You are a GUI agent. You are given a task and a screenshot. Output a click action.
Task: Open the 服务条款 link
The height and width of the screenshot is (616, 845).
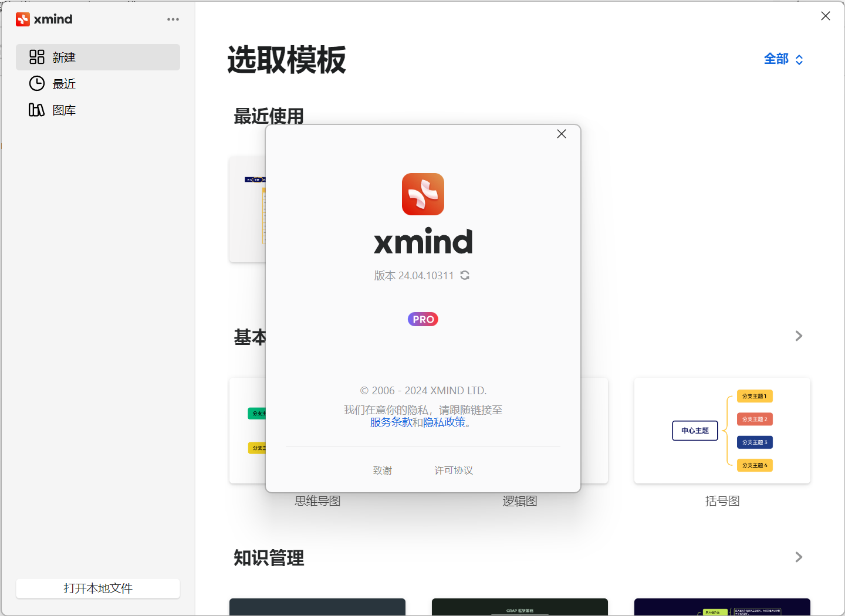pyautogui.click(x=391, y=422)
